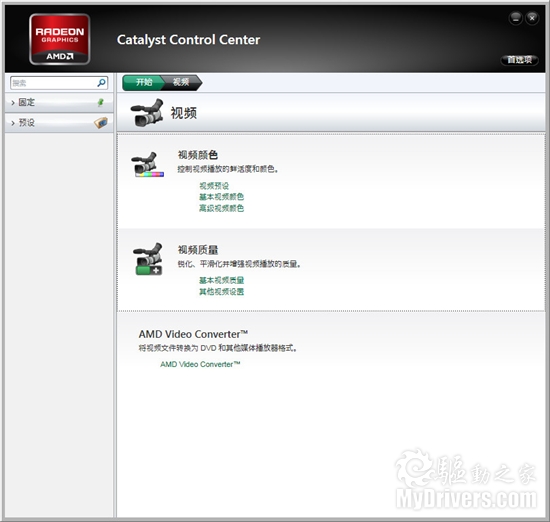Open the 基本视频质量 link
This screenshot has width=550, height=522.
click(x=221, y=280)
